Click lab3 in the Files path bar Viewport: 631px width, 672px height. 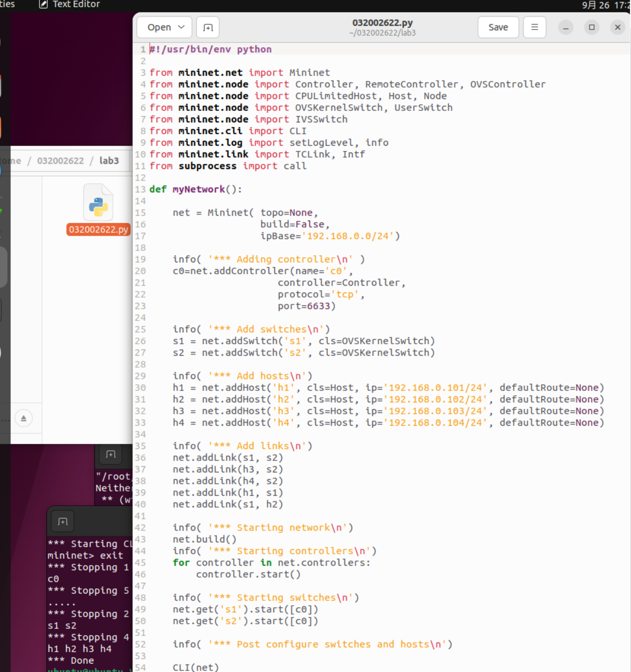(109, 161)
